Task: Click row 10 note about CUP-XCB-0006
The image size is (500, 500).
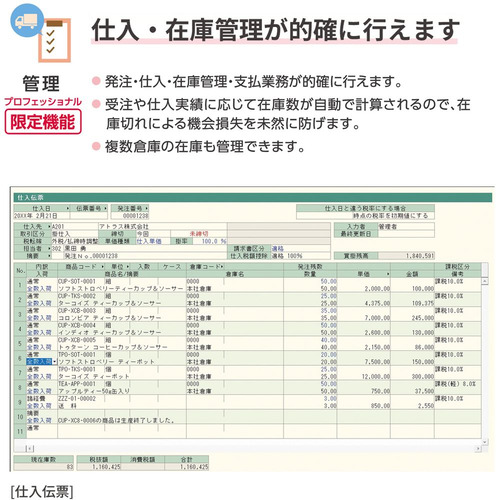Action: click(116, 421)
